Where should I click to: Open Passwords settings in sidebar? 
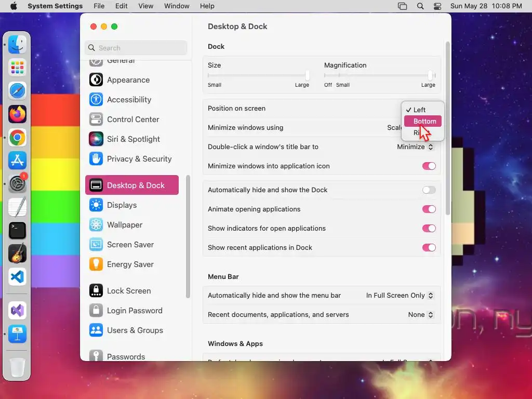(131, 356)
